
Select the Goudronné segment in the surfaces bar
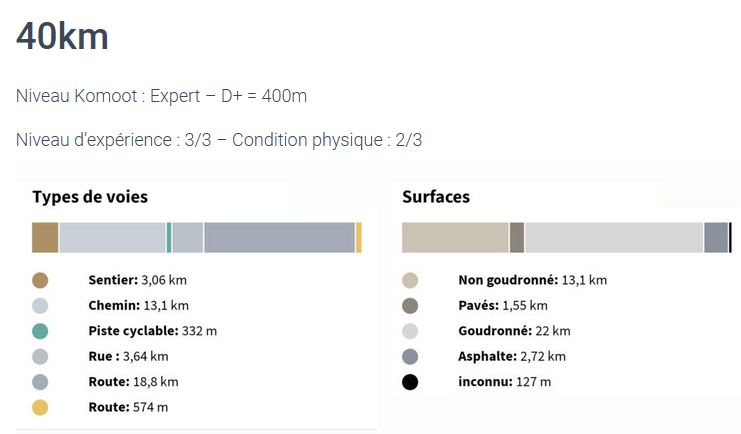[x=614, y=237]
